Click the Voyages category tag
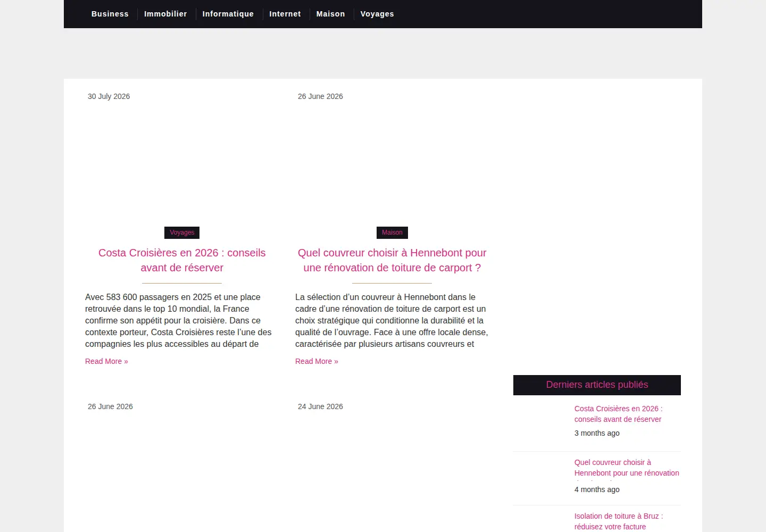 pyautogui.click(x=182, y=232)
